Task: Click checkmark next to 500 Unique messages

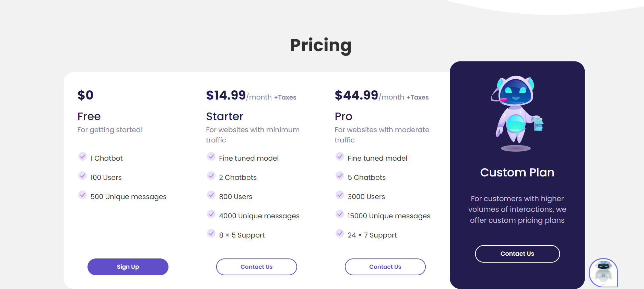Action: coord(82,195)
